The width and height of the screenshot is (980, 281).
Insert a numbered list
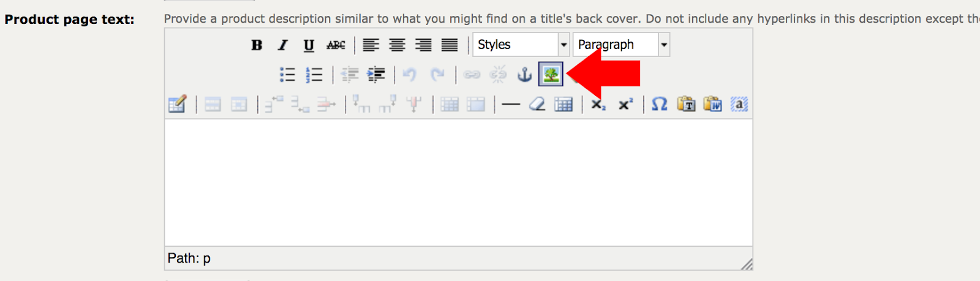point(314,75)
